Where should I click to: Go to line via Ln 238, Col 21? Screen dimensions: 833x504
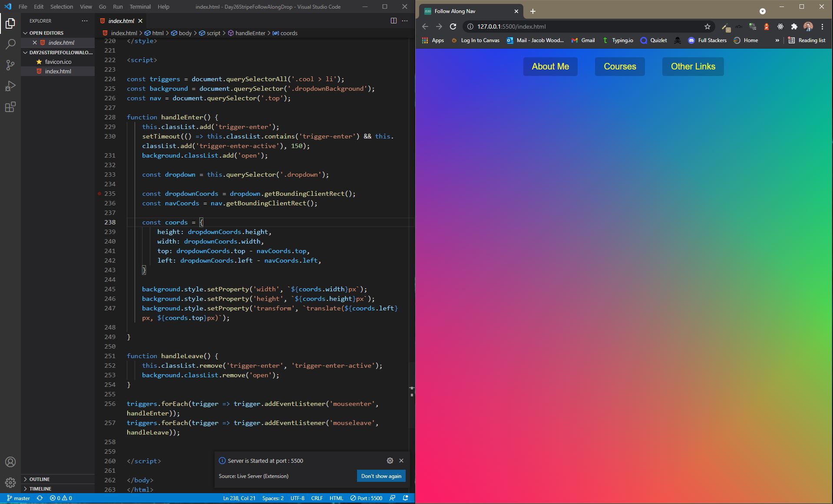239,498
